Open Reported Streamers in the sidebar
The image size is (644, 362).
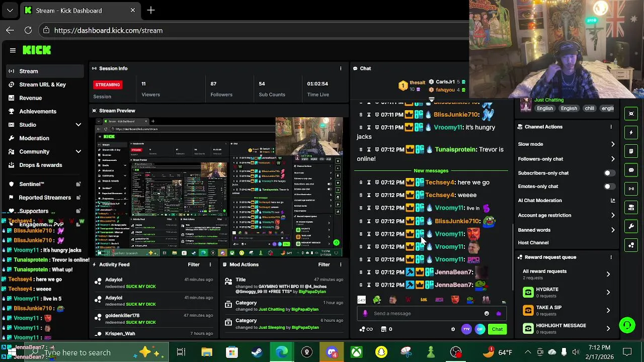click(x=45, y=198)
